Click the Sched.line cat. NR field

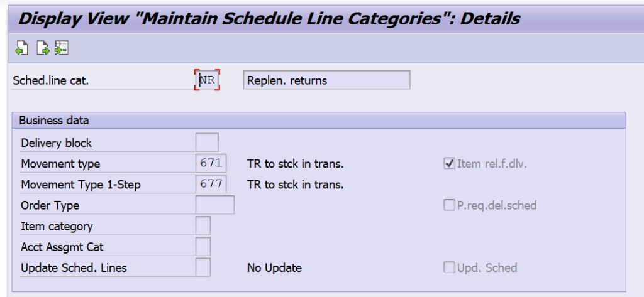208,80
